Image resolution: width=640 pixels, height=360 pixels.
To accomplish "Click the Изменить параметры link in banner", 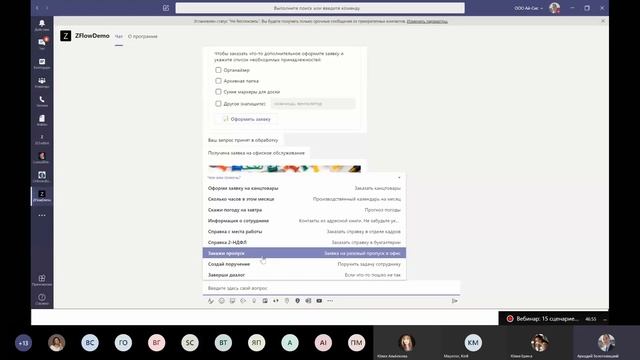I will [x=427, y=21].
